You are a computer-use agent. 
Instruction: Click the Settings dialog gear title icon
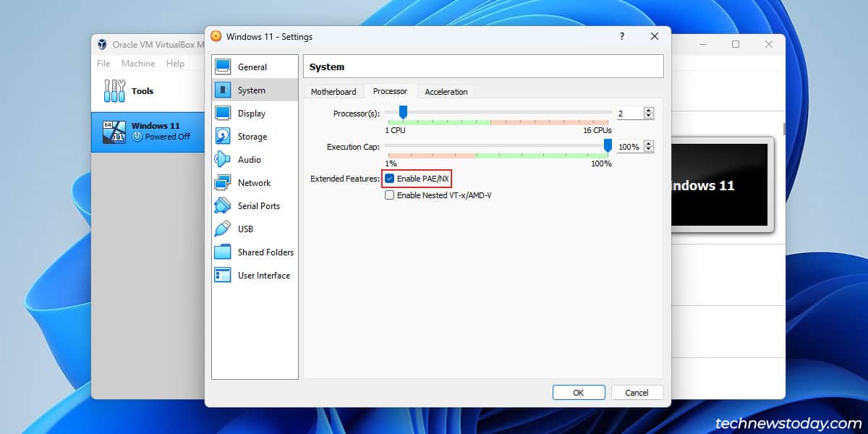(216, 36)
